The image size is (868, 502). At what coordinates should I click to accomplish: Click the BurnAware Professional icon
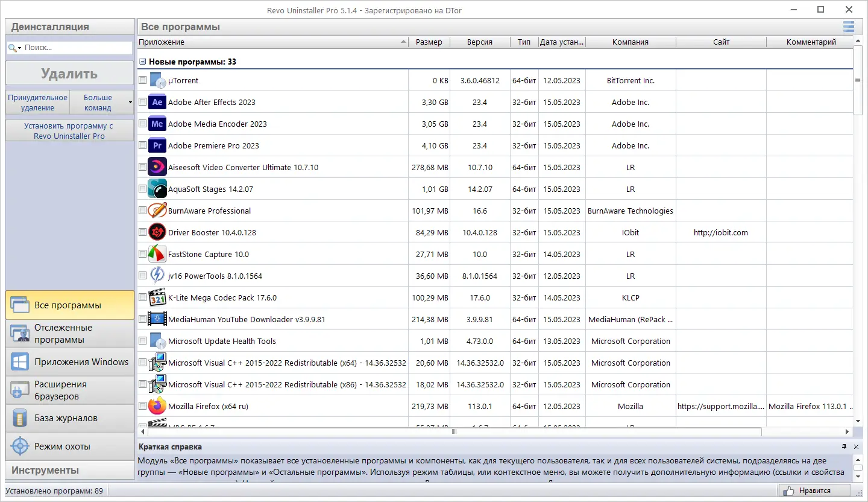point(157,211)
